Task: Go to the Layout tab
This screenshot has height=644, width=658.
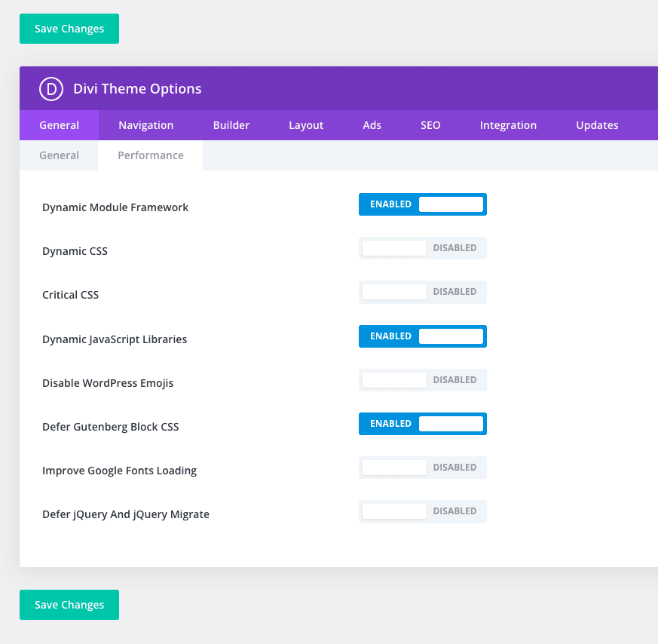Action: (306, 125)
